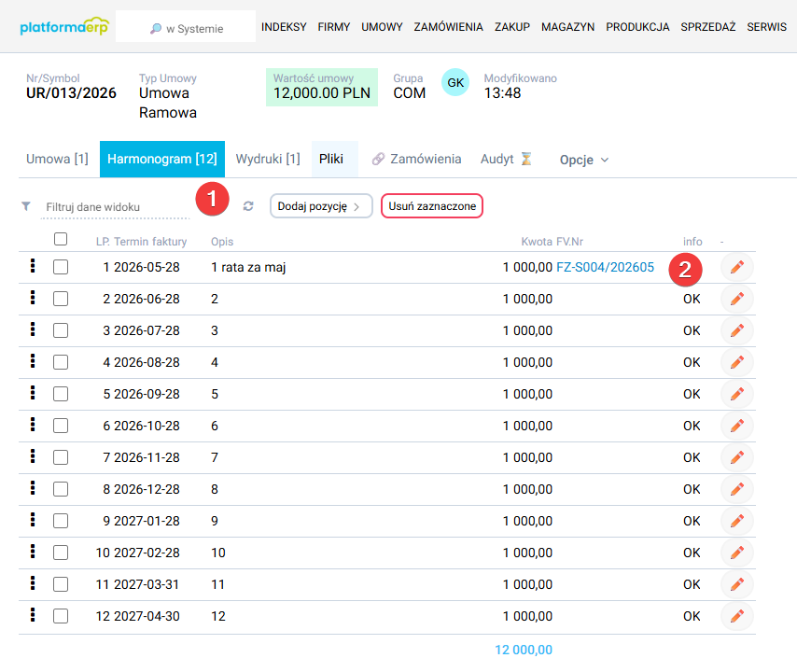797x672 pixels.
Task: Edit the 2026-09-28 row via pencil
Action: click(x=737, y=394)
